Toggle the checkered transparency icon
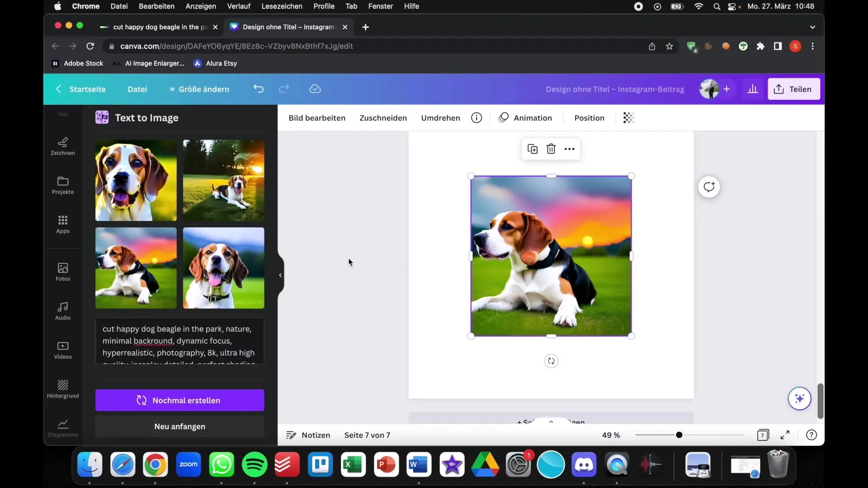This screenshot has width=868, height=488. pos(628,117)
